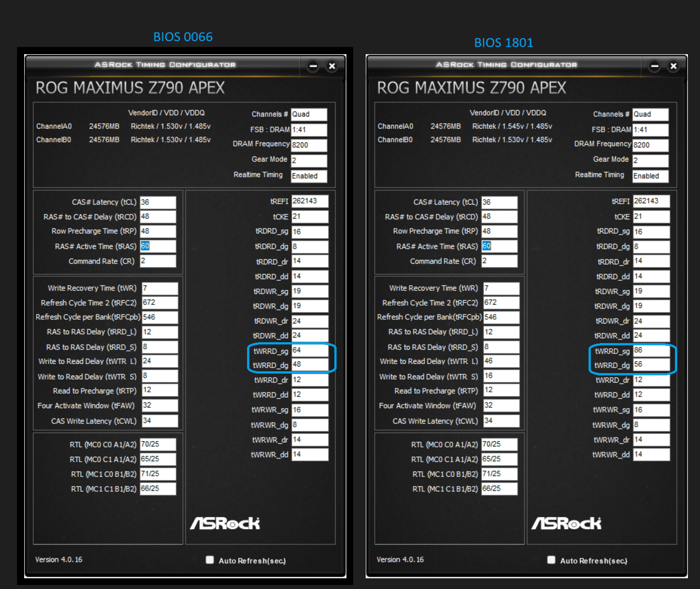Click tRFCpb field showing 546 in BIOS 0066
This screenshot has height=589, width=700.
(160, 317)
